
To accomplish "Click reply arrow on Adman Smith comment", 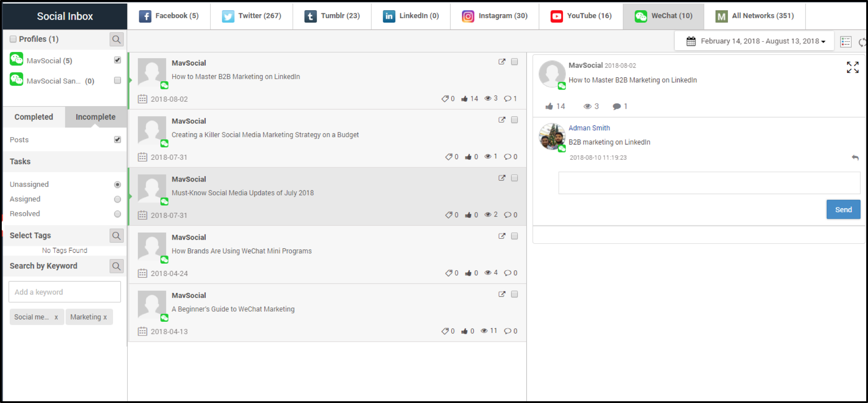I will coord(855,158).
